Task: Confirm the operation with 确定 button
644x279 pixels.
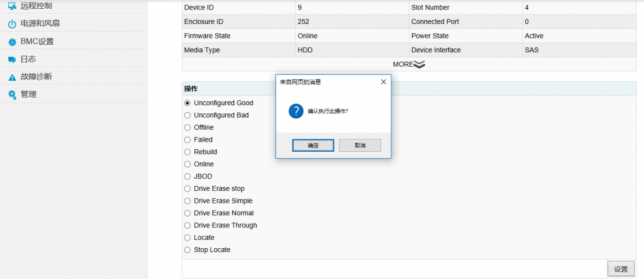Action: click(x=313, y=145)
